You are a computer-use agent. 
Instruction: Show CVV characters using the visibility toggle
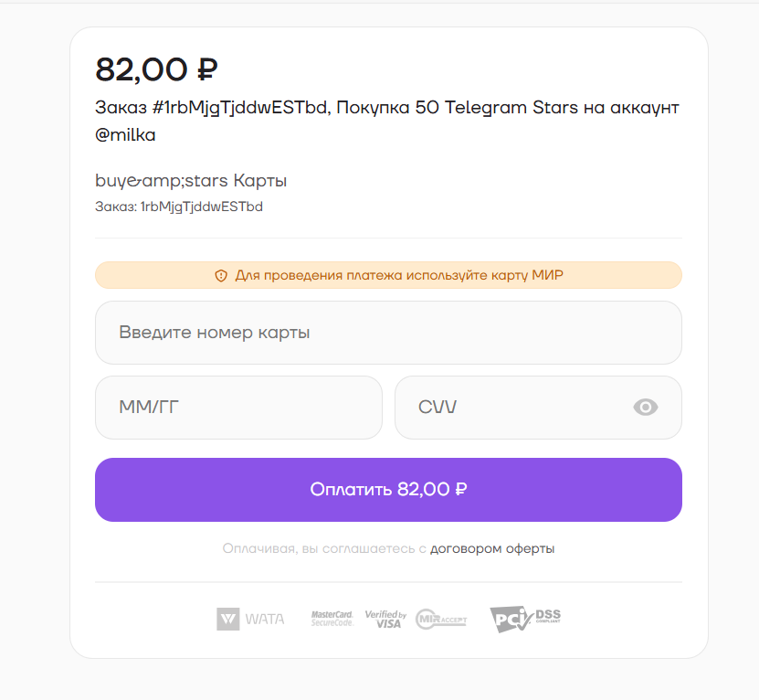coord(646,408)
